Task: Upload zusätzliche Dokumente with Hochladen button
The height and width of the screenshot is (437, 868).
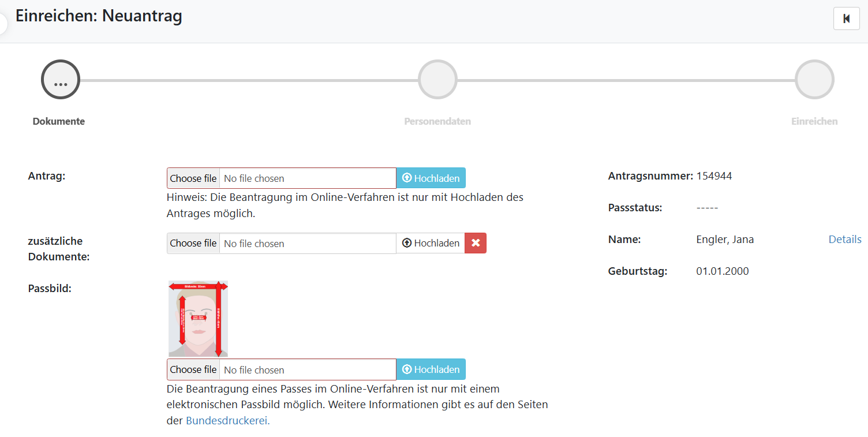Action: pyautogui.click(x=431, y=243)
